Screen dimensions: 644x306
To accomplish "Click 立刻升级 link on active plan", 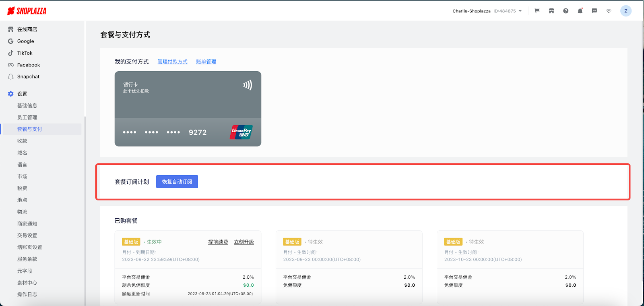I will pyautogui.click(x=244, y=242).
